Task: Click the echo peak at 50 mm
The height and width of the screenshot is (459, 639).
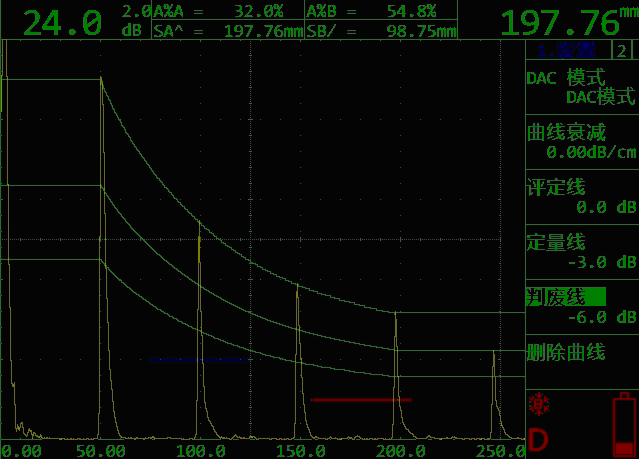Action: pos(101,78)
